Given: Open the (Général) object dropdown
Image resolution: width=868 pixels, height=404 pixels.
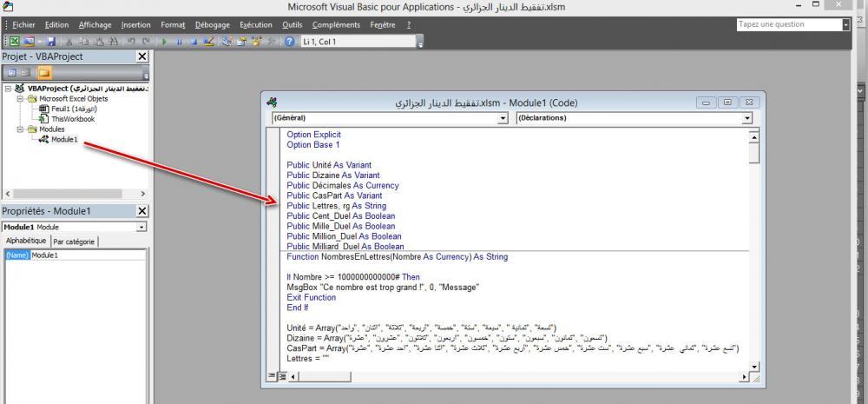Looking at the screenshot, I should pos(503,118).
